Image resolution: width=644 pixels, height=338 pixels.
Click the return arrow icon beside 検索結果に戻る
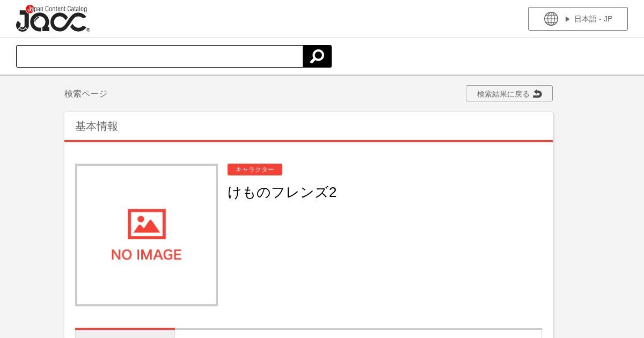pos(537,93)
